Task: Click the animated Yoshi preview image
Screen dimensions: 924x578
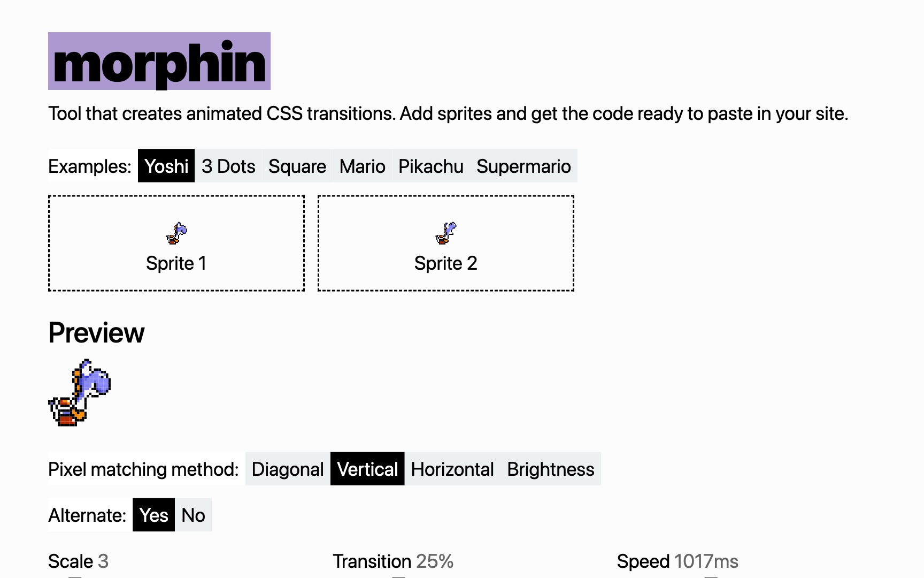Action: pyautogui.click(x=80, y=392)
